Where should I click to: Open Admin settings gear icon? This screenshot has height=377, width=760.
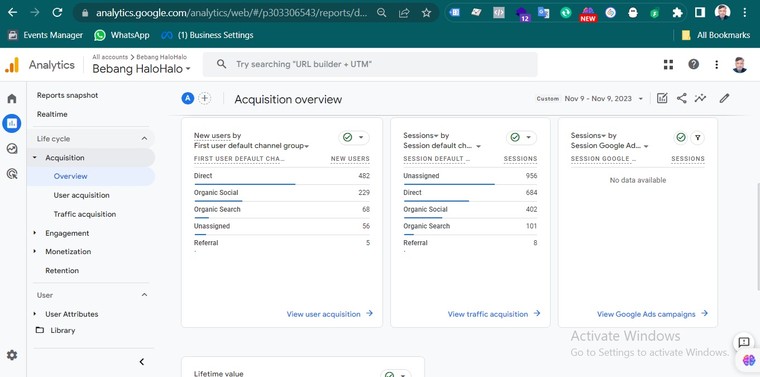(x=12, y=355)
